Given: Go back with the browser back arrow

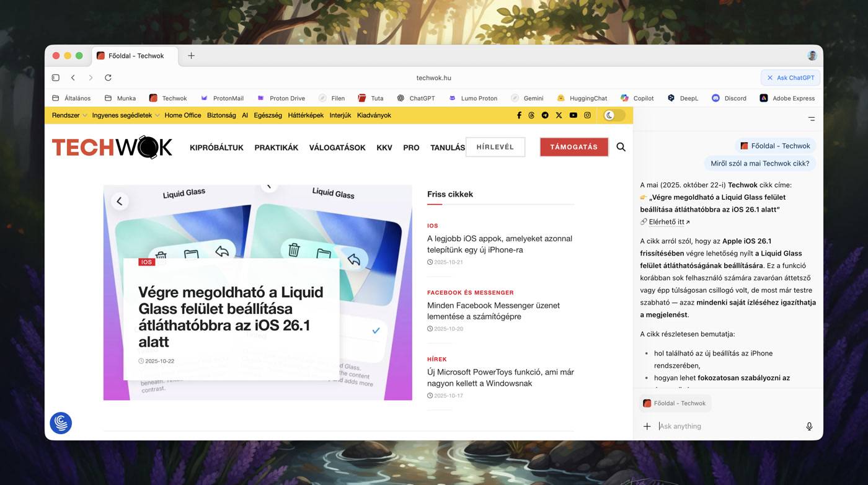Looking at the screenshot, I should point(73,78).
